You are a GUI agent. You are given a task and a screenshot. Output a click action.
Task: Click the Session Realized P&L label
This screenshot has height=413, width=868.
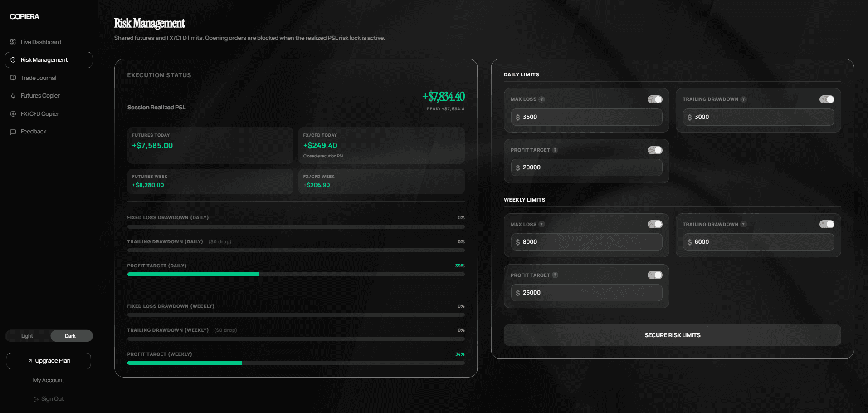(156, 108)
